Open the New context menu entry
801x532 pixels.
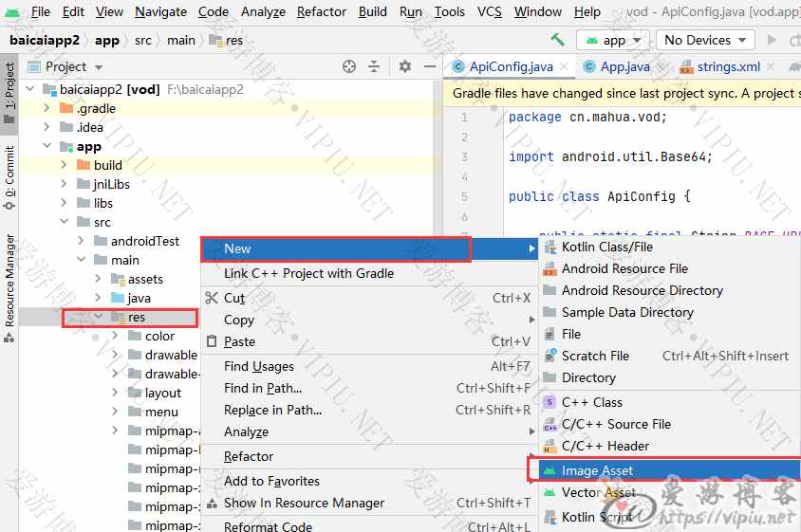370,249
